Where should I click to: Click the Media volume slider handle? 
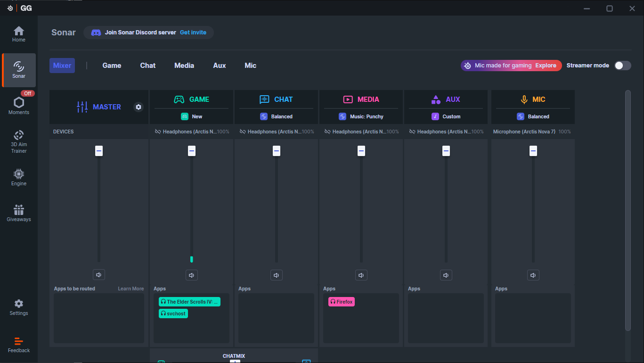click(x=361, y=151)
